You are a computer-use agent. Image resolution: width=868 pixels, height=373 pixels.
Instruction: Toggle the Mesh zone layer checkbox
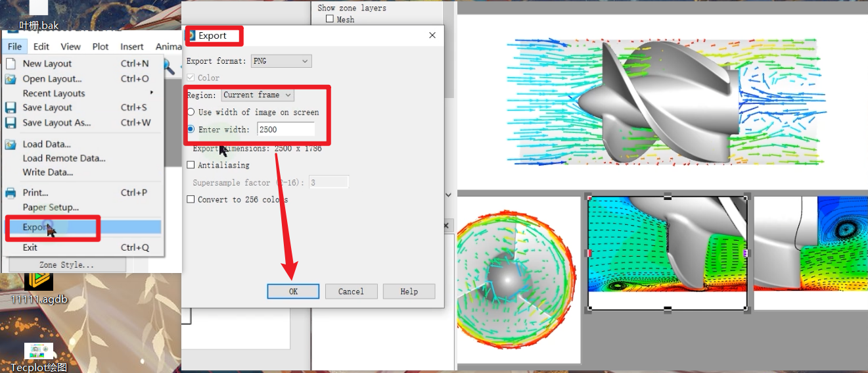(x=330, y=20)
